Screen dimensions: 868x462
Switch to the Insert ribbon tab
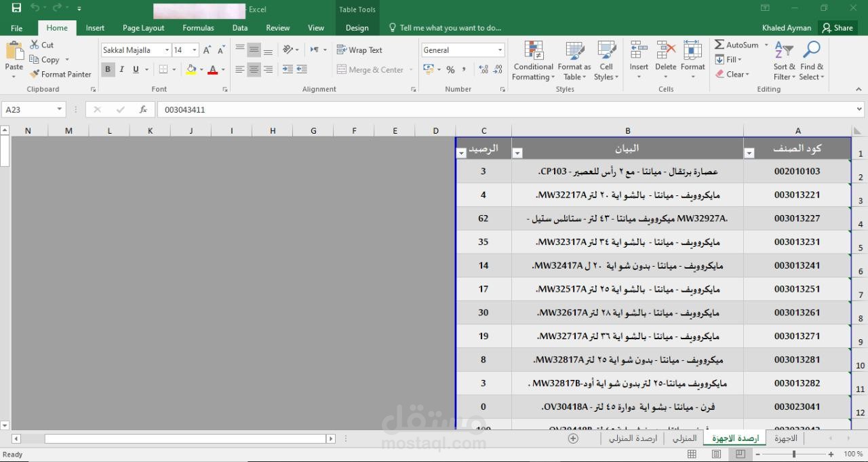coord(95,28)
